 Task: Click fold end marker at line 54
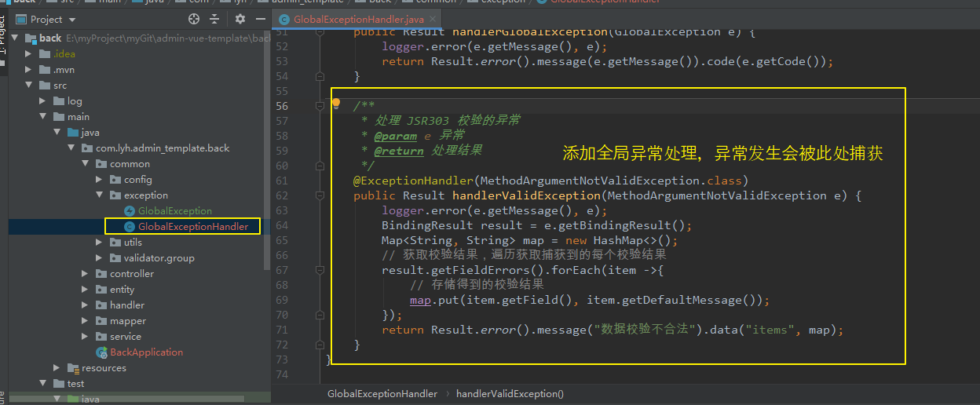pyautogui.click(x=320, y=76)
